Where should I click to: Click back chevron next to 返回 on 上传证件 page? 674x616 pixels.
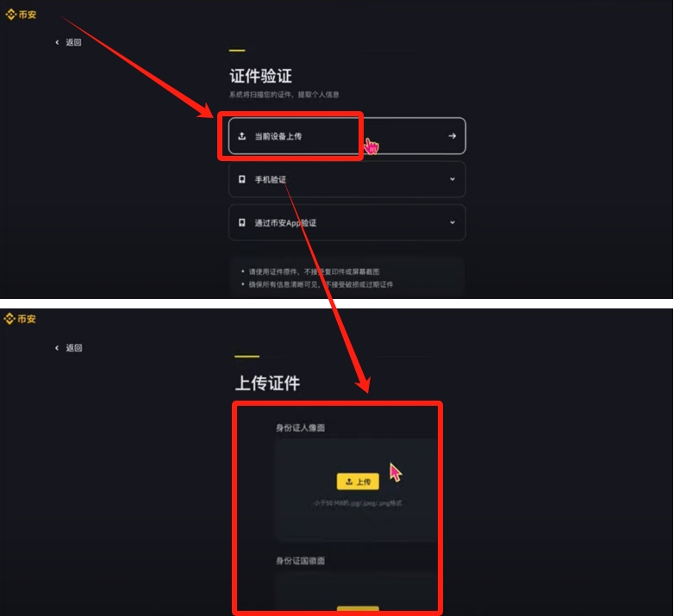click(x=57, y=347)
